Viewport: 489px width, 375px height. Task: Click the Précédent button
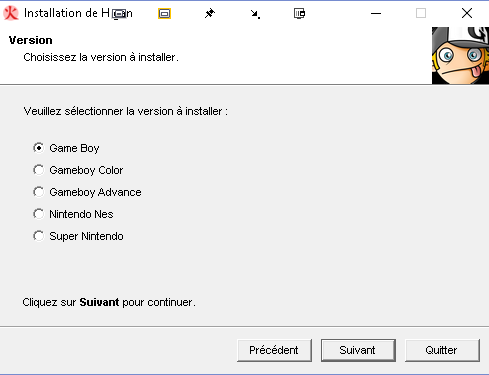coord(274,350)
